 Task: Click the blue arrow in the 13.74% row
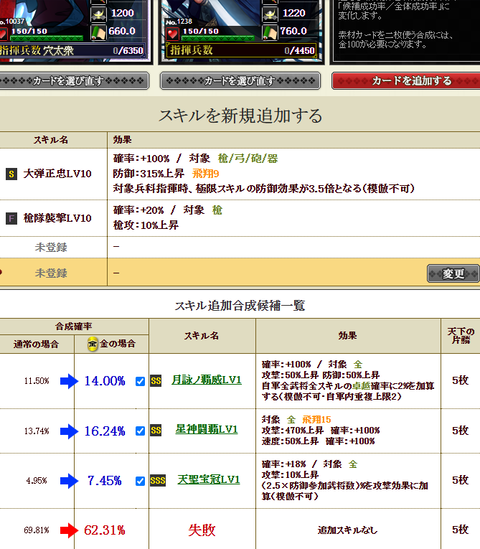(69, 431)
